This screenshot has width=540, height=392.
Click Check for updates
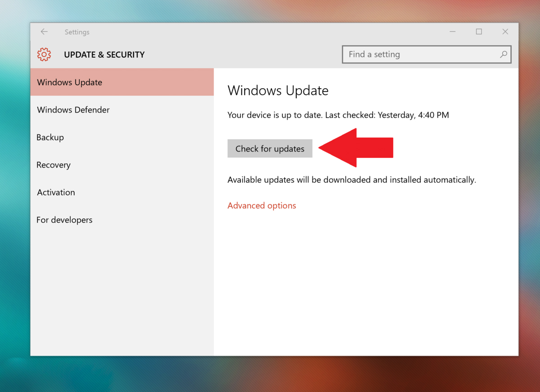pyautogui.click(x=270, y=148)
